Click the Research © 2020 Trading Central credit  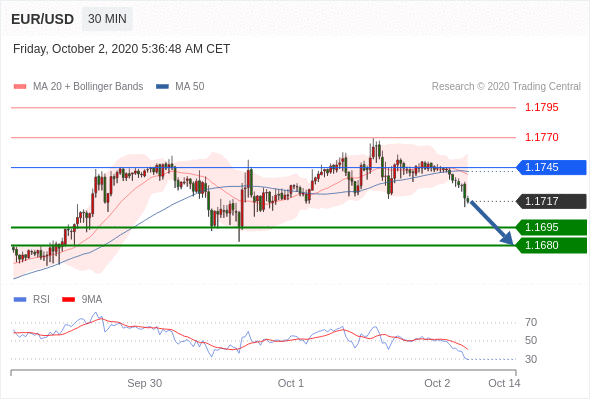point(506,87)
